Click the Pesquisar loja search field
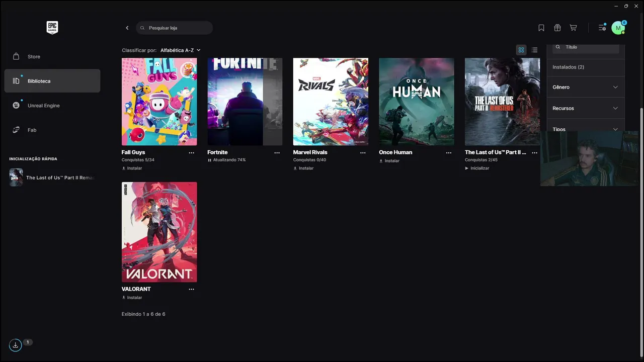This screenshot has height=362, width=644. (x=174, y=28)
